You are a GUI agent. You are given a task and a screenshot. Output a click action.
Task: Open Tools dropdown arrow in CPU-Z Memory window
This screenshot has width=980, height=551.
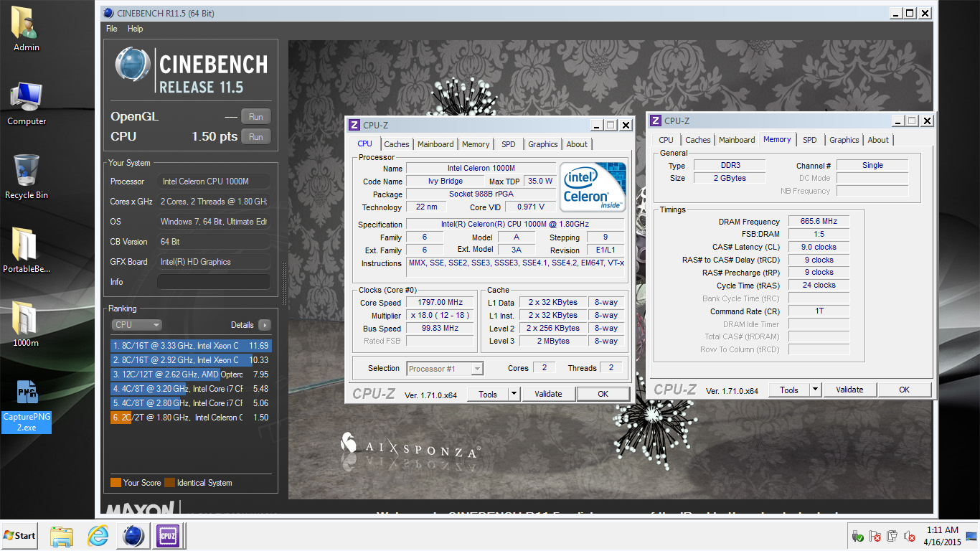pos(815,390)
